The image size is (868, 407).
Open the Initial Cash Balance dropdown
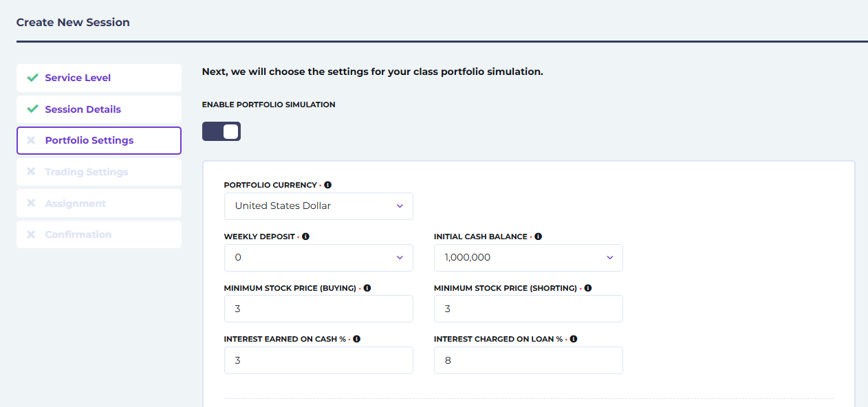(528, 257)
